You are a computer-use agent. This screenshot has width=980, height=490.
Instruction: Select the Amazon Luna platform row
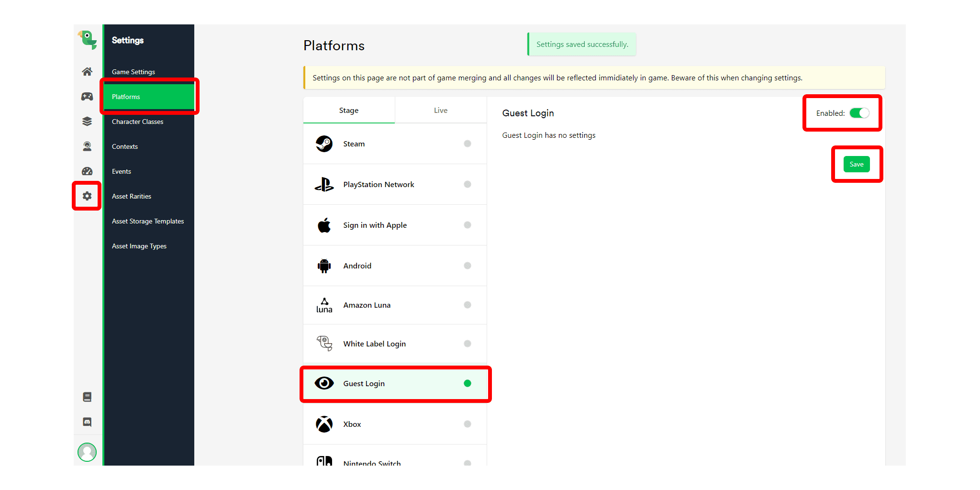[x=395, y=305]
